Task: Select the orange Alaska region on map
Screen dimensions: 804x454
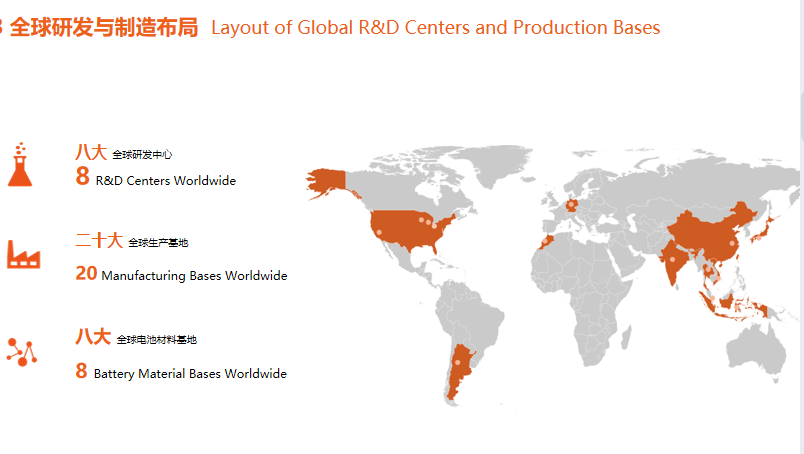Action: 326,182
